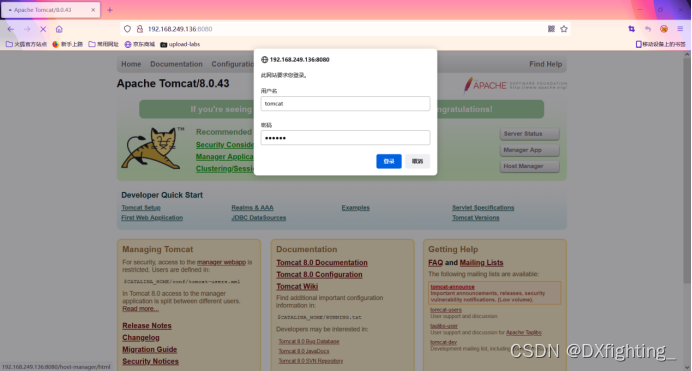Image resolution: width=692 pixels, height=371 pixels.
Task: Open the FAQ link
Action: click(435, 262)
